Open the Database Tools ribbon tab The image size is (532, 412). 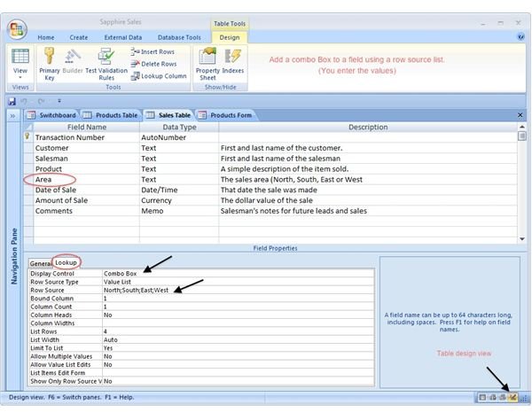(x=179, y=37)
